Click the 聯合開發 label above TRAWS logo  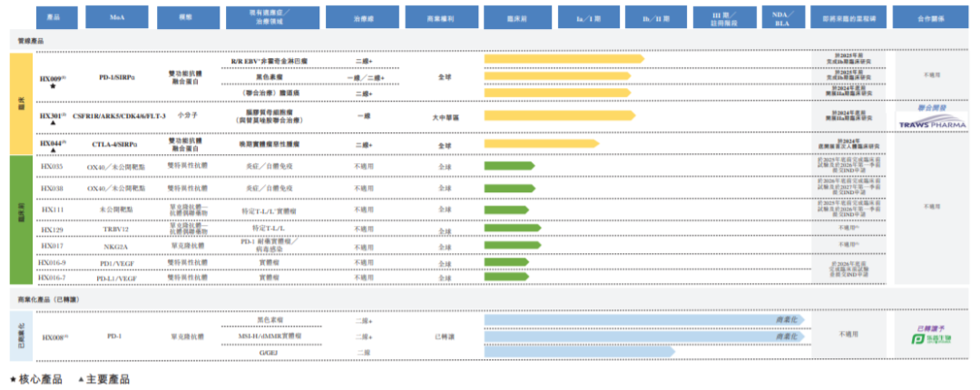coord(932,108)
